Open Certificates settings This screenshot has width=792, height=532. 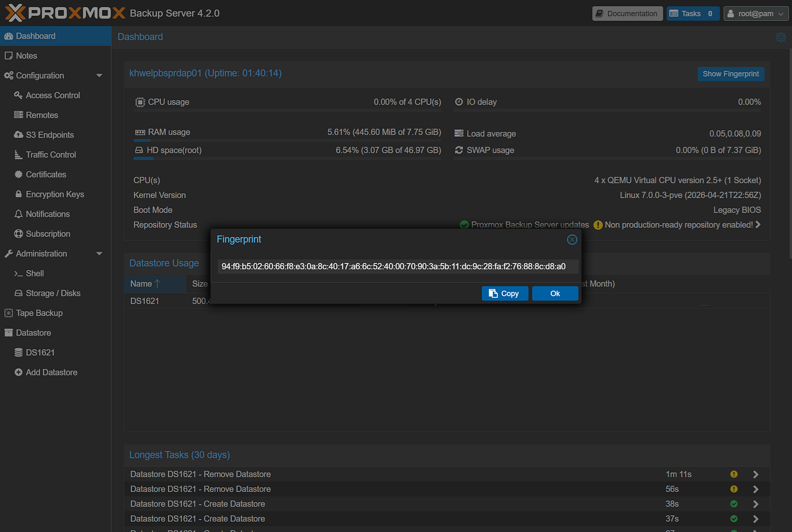[x=55, y=175]
